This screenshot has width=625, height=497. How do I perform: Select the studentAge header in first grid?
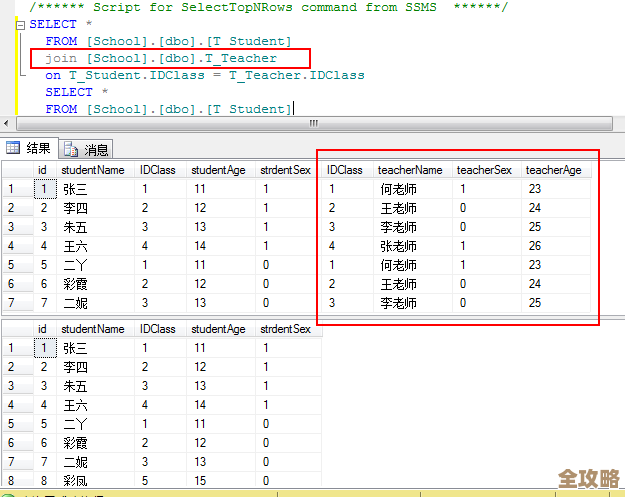[218, 170]
